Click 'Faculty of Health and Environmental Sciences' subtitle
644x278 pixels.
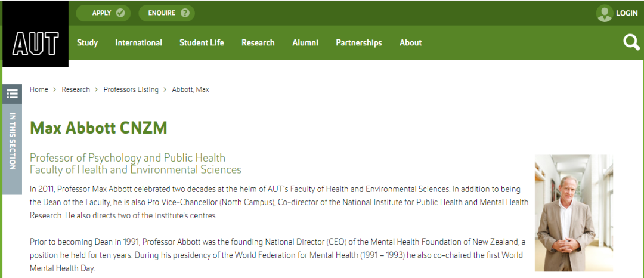click(x=135, y=169)
